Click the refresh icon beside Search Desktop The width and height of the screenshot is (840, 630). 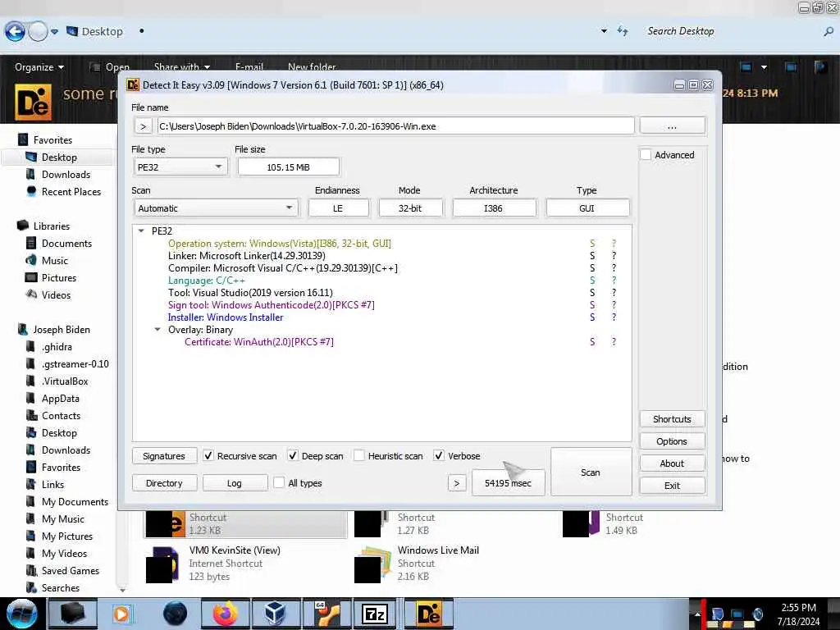622,31
